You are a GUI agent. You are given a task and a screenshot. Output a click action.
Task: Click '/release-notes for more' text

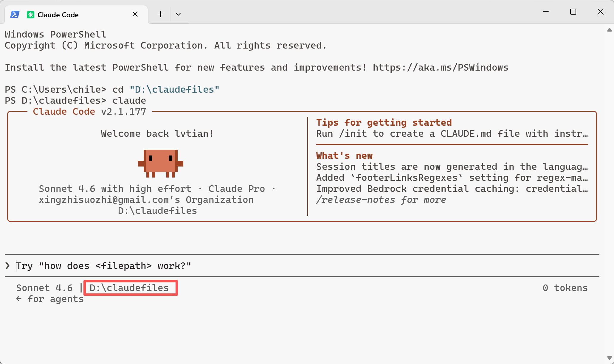tap(381, 200)
